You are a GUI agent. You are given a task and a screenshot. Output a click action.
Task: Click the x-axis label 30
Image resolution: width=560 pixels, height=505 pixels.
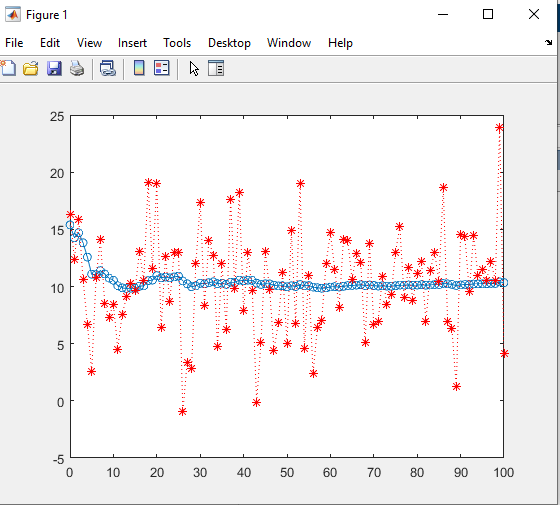[x=200, y=473]
